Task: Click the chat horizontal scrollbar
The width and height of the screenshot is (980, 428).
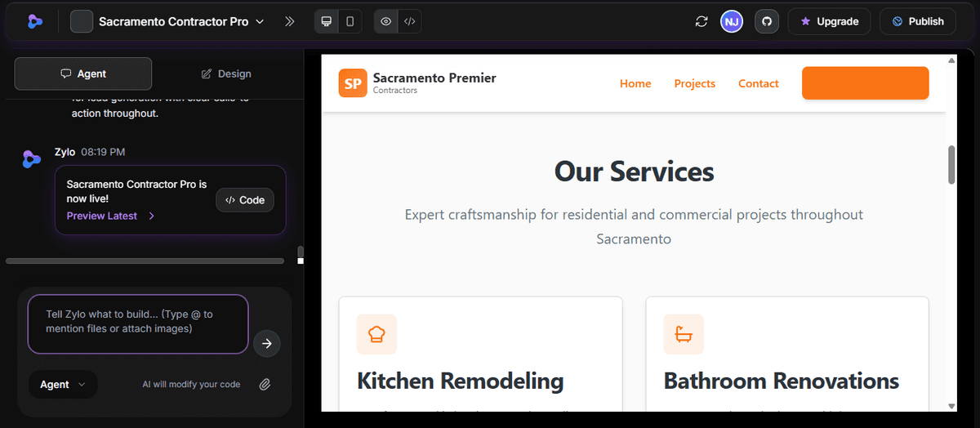Action: [145, 261]
